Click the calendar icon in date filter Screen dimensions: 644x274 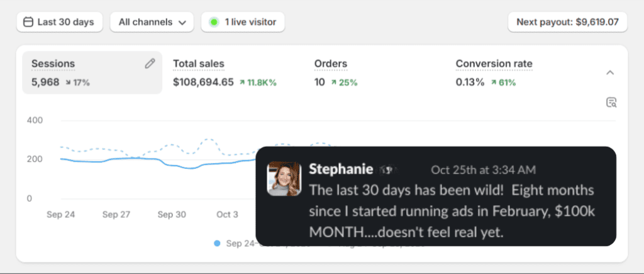click(28, 22)
